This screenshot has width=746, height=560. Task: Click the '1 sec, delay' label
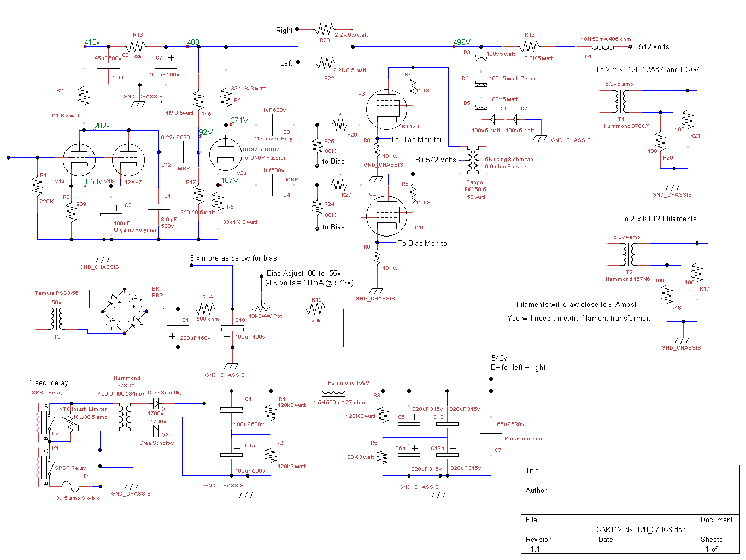49,382
